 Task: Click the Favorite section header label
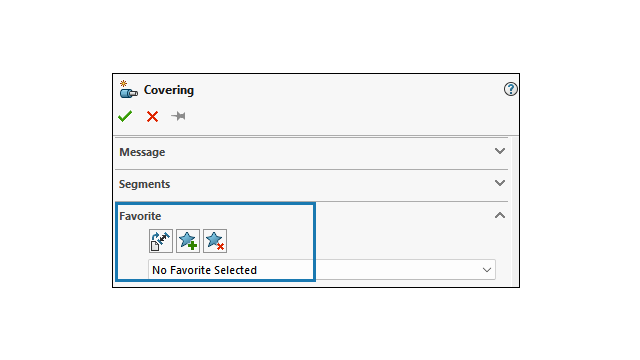(x=140, y=216)
